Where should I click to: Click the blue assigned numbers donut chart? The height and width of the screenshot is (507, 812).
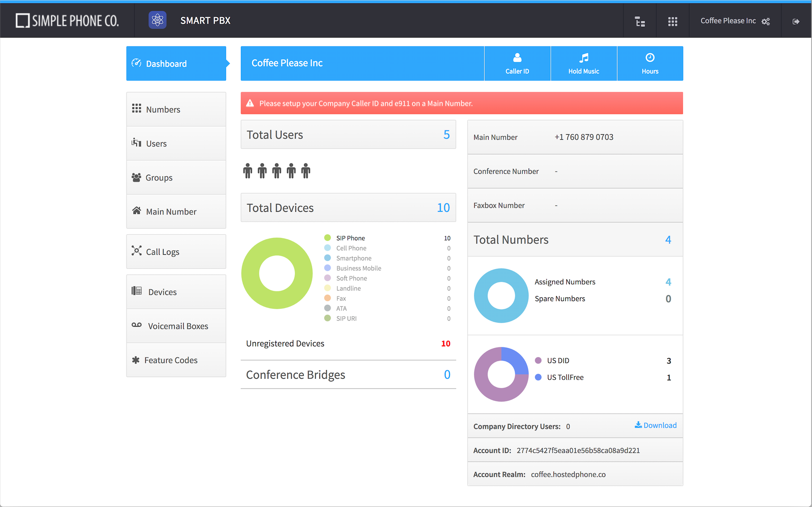(501, 296)
